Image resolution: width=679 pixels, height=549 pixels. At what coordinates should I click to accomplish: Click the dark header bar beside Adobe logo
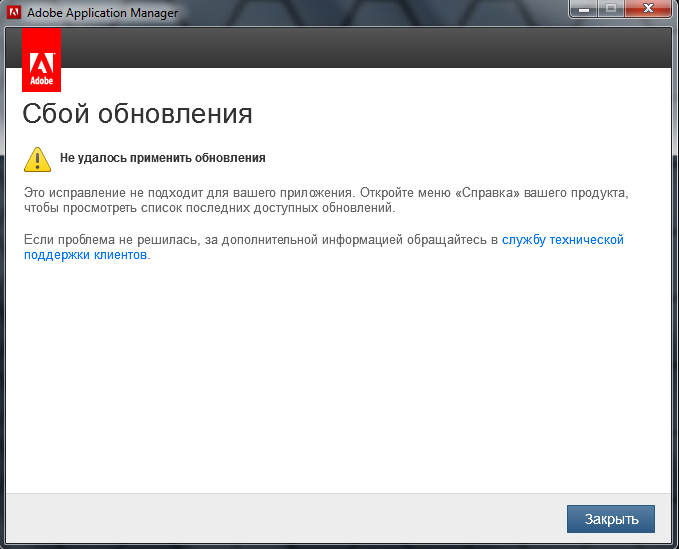pyautogui.click(x=360, y=47)
